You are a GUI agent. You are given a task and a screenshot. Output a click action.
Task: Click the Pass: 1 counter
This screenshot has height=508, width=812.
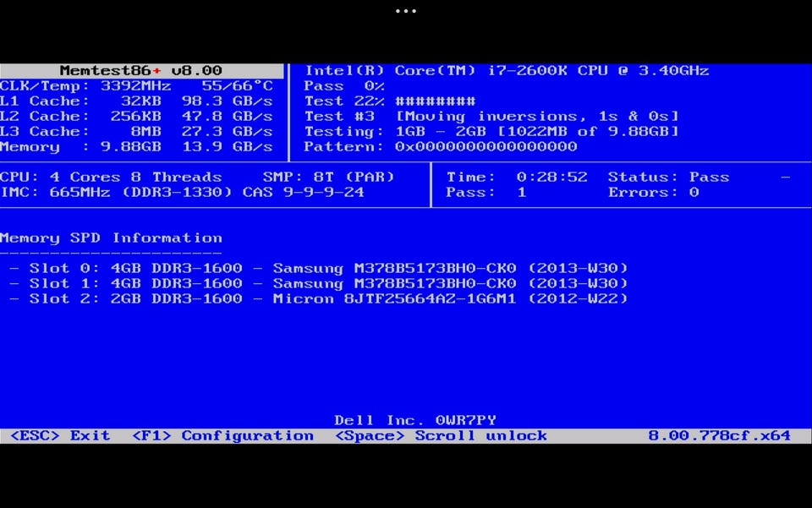486,193
